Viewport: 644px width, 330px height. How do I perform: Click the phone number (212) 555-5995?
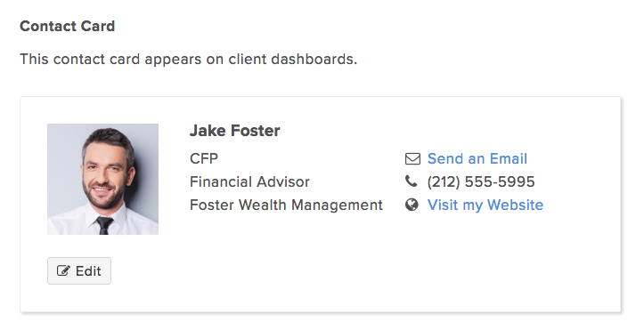[481, 181]
